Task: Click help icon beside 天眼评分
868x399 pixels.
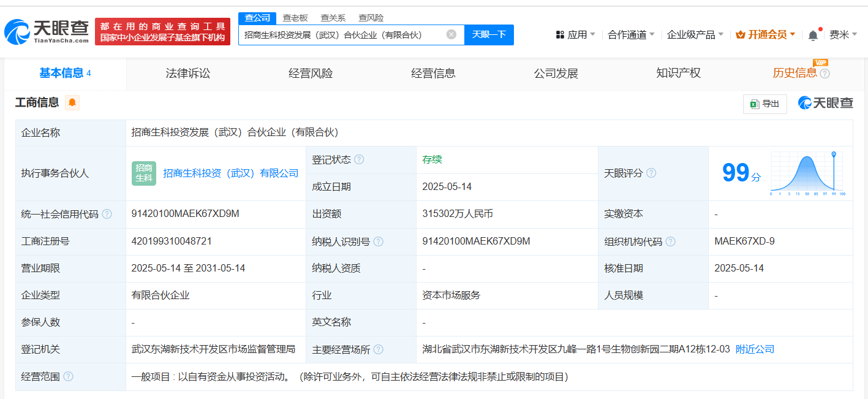Action: point(651,173)
